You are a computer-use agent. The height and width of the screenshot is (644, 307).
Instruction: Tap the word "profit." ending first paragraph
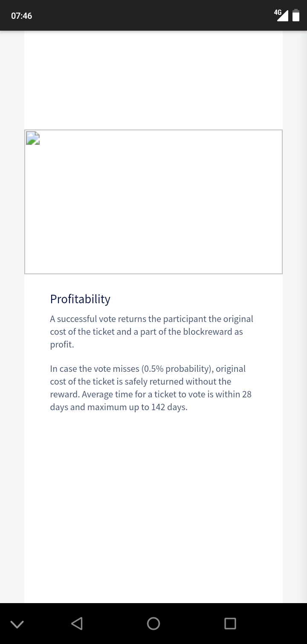pos(62,345)
